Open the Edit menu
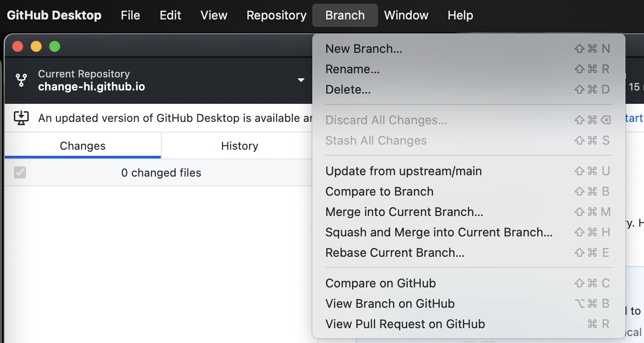The width and height of the screenshot is (644, 343). (170, 15)
